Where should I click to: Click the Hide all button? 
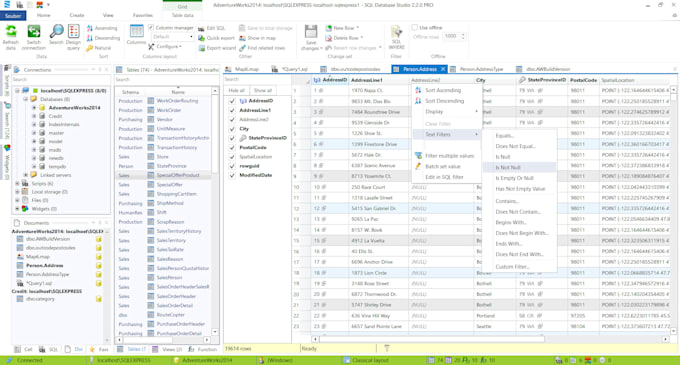(236, 90)
